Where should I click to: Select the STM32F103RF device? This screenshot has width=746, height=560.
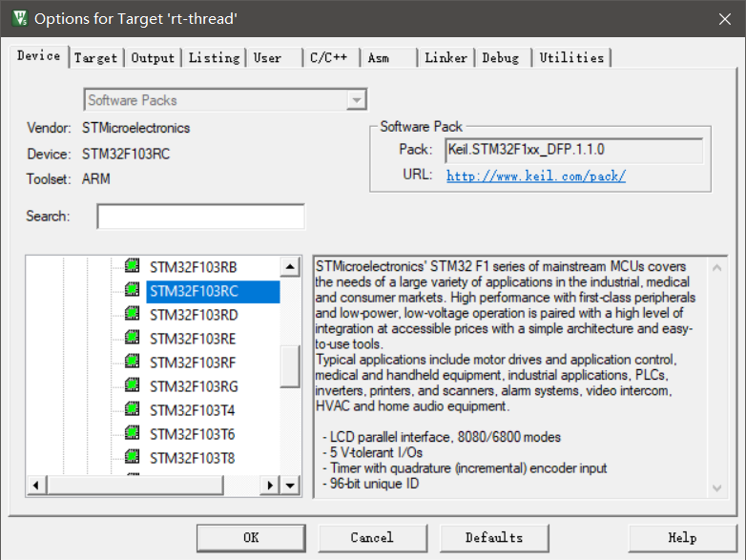click(x=193, y=363)
